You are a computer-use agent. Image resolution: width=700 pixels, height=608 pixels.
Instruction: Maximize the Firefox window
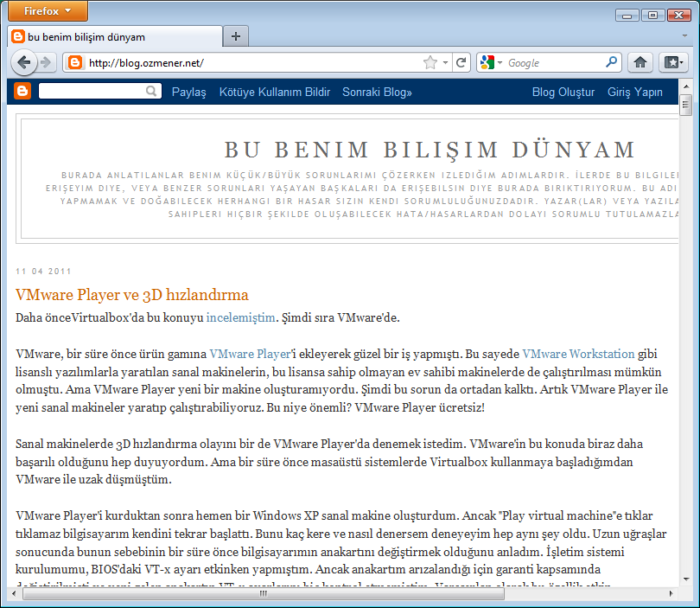[x=652, y=16]
